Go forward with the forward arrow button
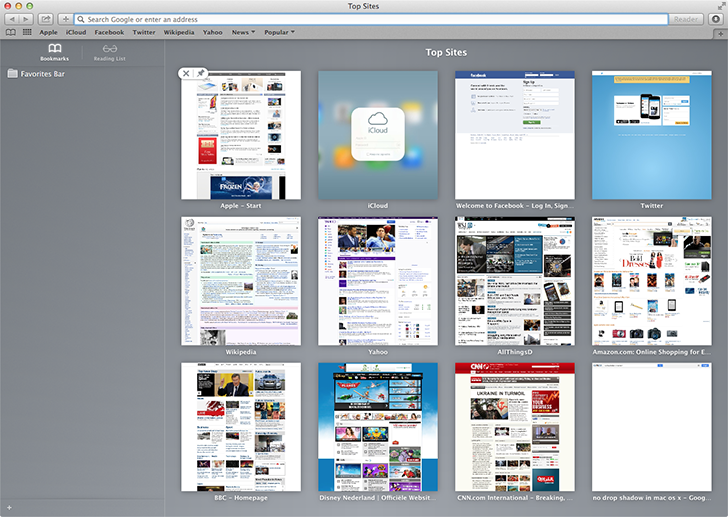Image resolution: width=728 pixels, height=517 pixels. [x=26, y=19]
